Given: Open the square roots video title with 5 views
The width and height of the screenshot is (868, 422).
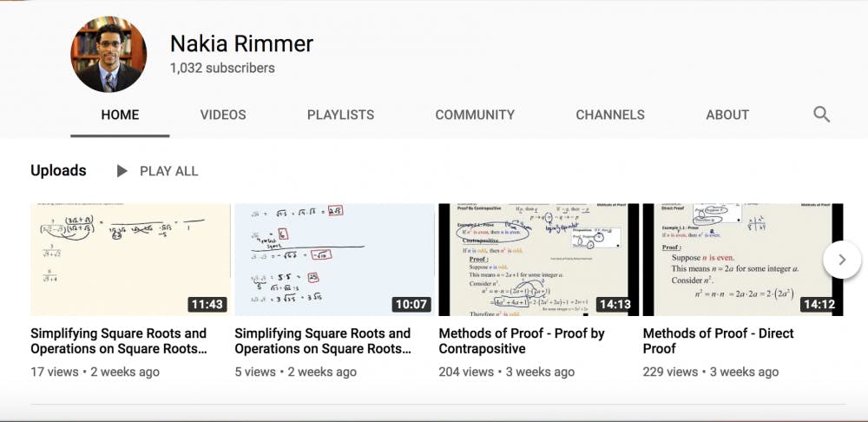Looking at the screenshot, I should coord(323,341).
